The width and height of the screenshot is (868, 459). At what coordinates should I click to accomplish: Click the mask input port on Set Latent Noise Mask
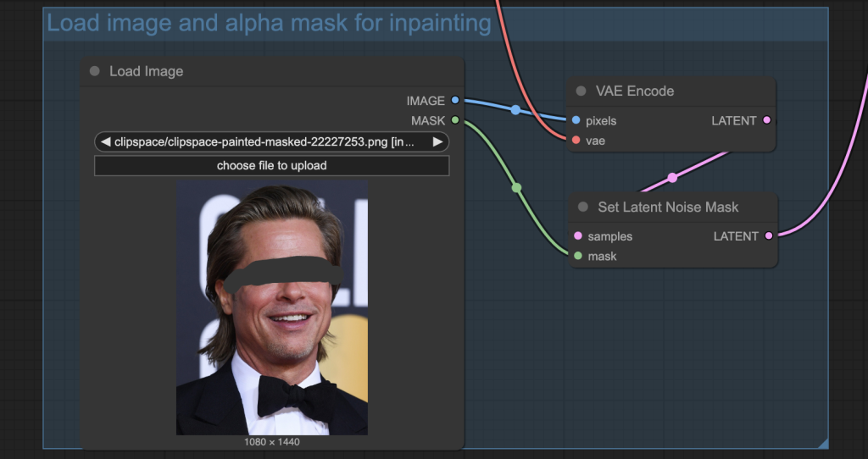(x=578, y=256)
